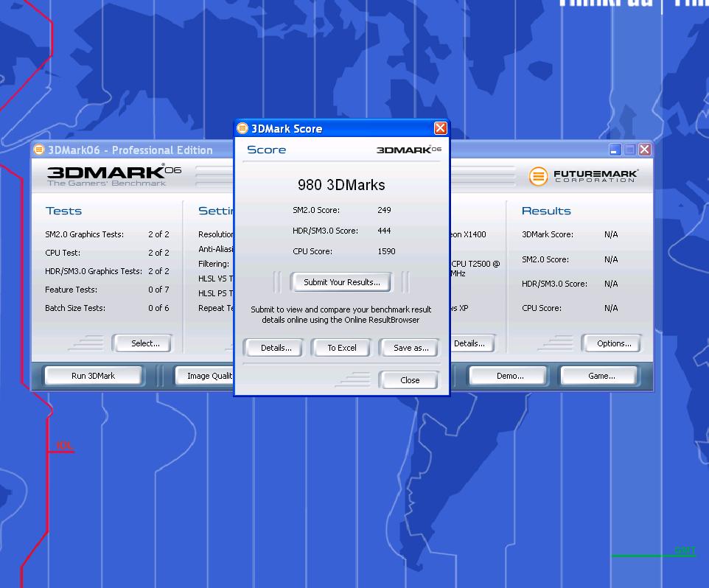This screenshot has width=709, height=588.
Task: Start the benchmark with Run 3DMark
Action: (93, 376)
